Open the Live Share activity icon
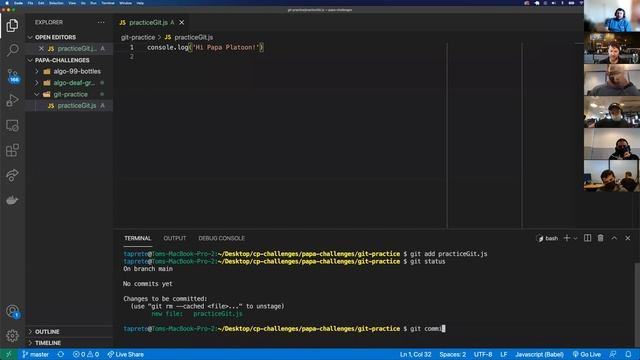This screenshot has width=640, height=360. pos(12,175)
